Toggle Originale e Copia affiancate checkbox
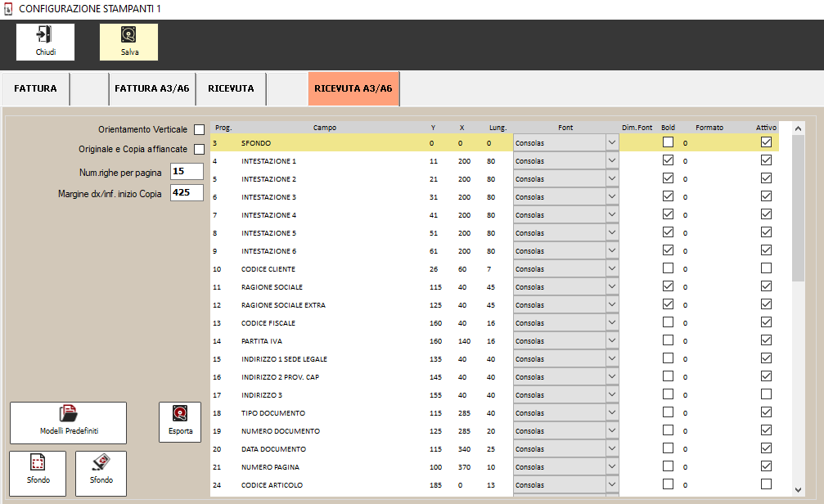The width and height of the screenshot is (824, 504). tap(199, 150)
